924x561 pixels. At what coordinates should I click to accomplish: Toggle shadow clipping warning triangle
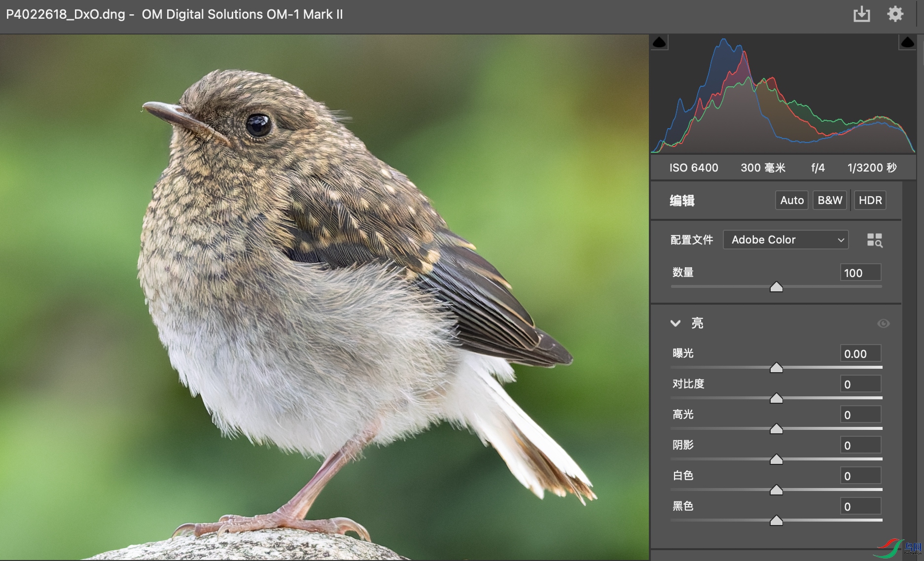[659, 42]
